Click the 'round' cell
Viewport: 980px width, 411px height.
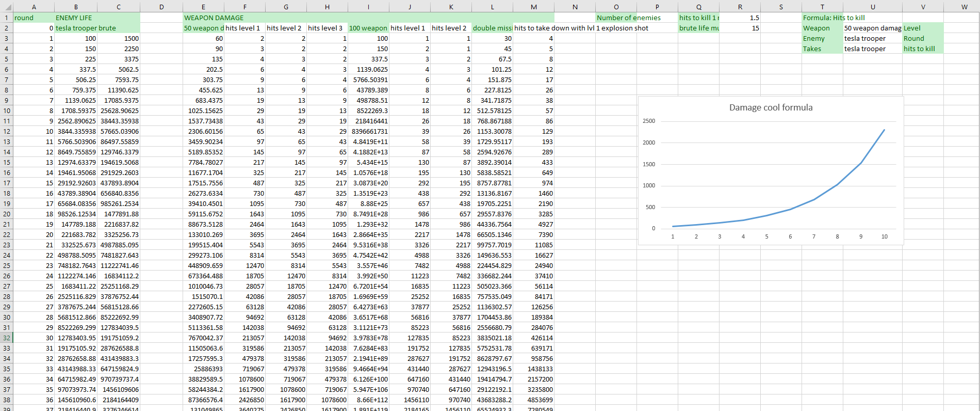click(34, 18)
